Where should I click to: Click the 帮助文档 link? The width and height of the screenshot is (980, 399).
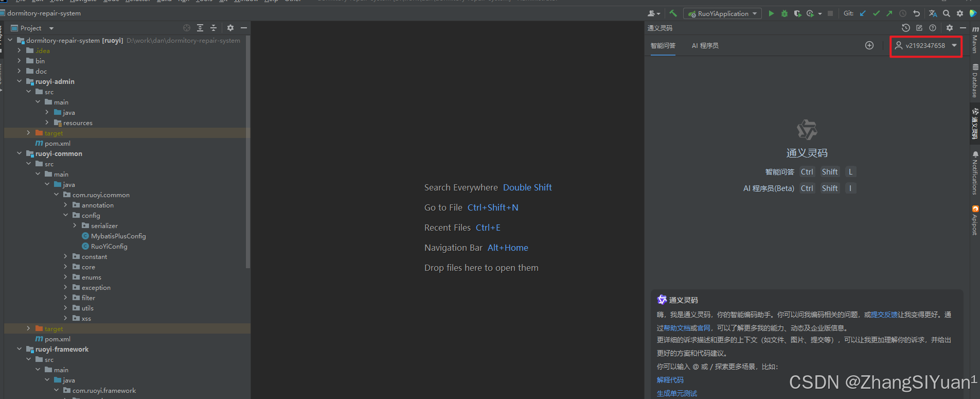pos(677,328)
